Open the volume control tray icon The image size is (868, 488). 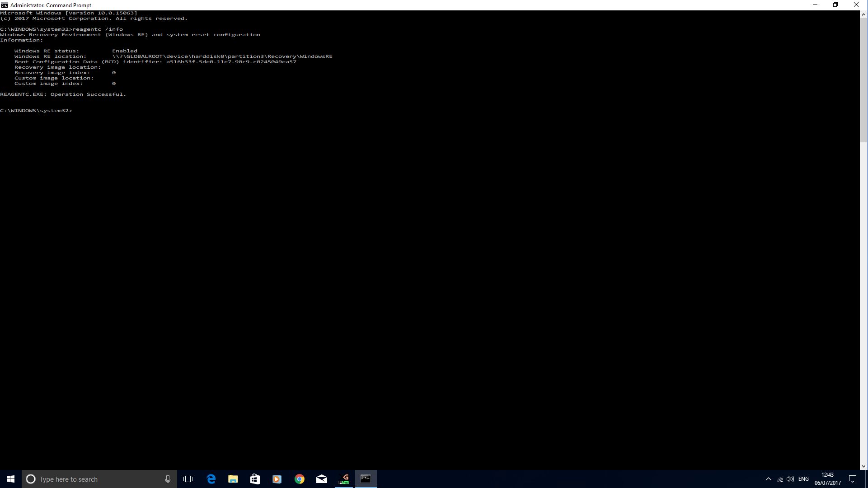pyautogui.click(x=790, y=479)
